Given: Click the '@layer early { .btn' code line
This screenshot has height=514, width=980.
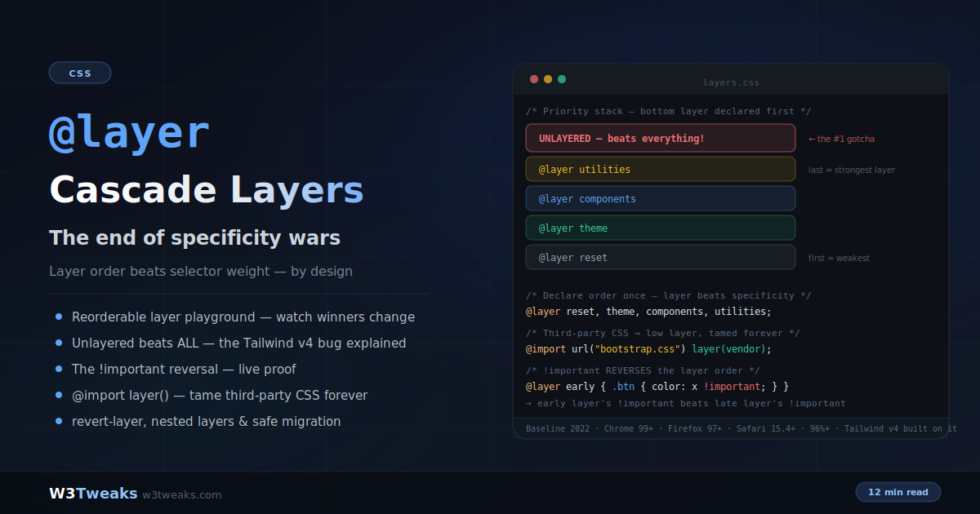Looking at the screenshot, I should pos(657,387).
